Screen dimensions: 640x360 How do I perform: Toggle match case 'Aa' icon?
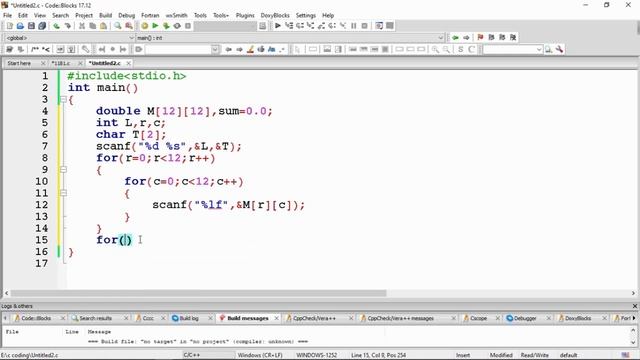(271, 49)
